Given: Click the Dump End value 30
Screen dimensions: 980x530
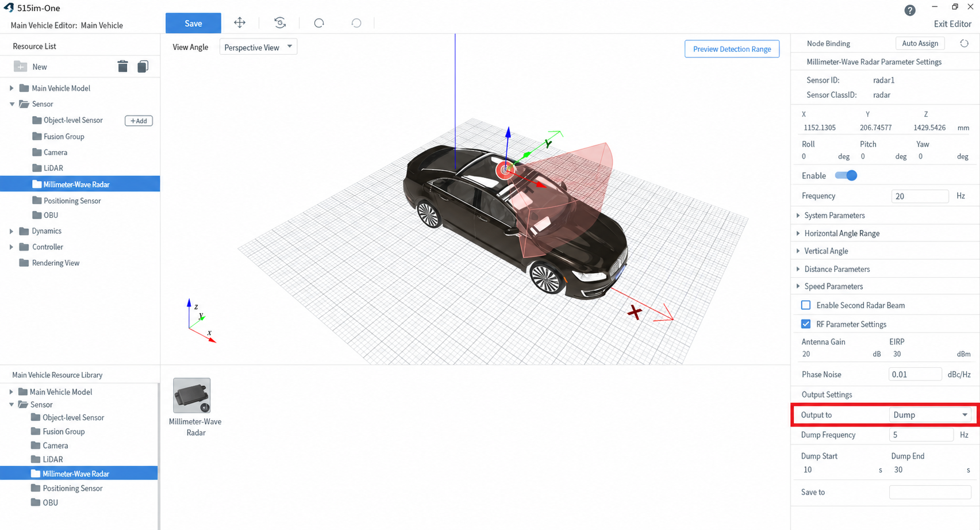Looking at the screenshot, I should [898, 470].
